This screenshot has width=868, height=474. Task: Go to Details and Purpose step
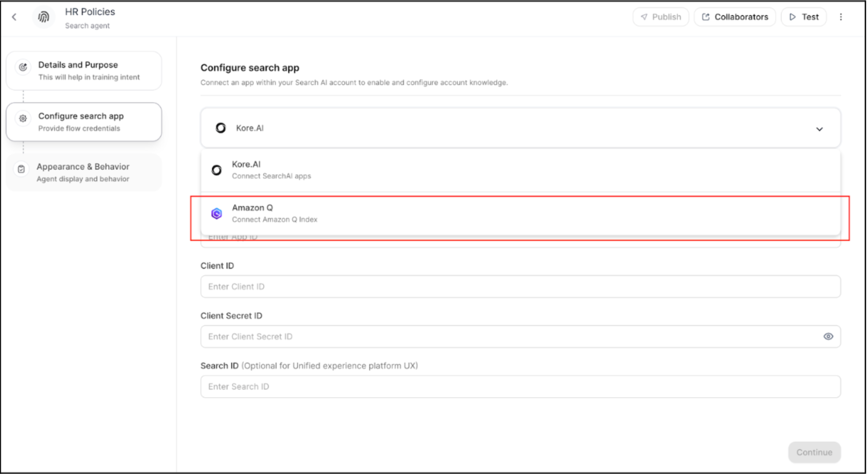tap(84, 71)
